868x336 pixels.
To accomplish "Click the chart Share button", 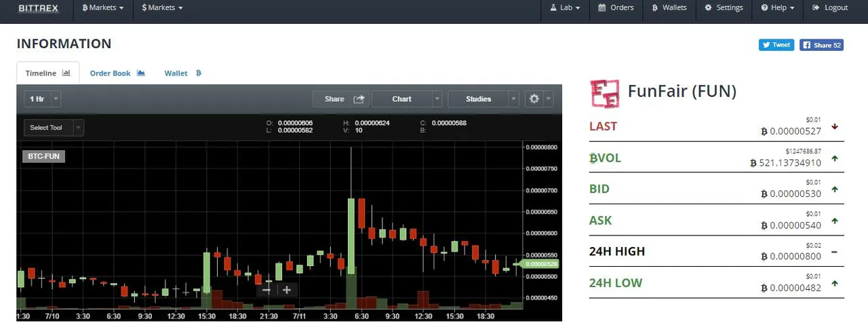I will tap(340, 99).
